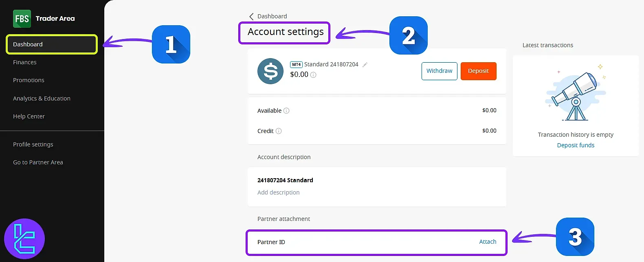644x262 pixels.
Task: Click the Deposit funds link
Action: (576, 145)
